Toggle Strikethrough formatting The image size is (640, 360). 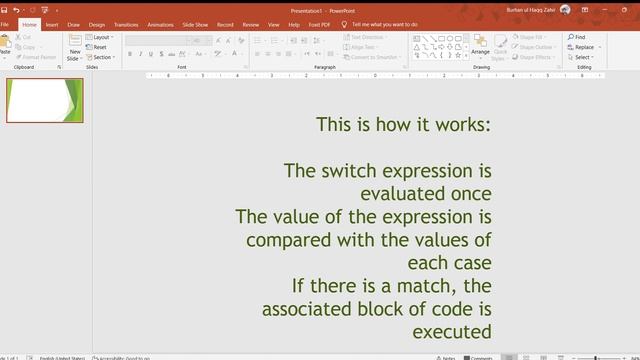point(172,54)
